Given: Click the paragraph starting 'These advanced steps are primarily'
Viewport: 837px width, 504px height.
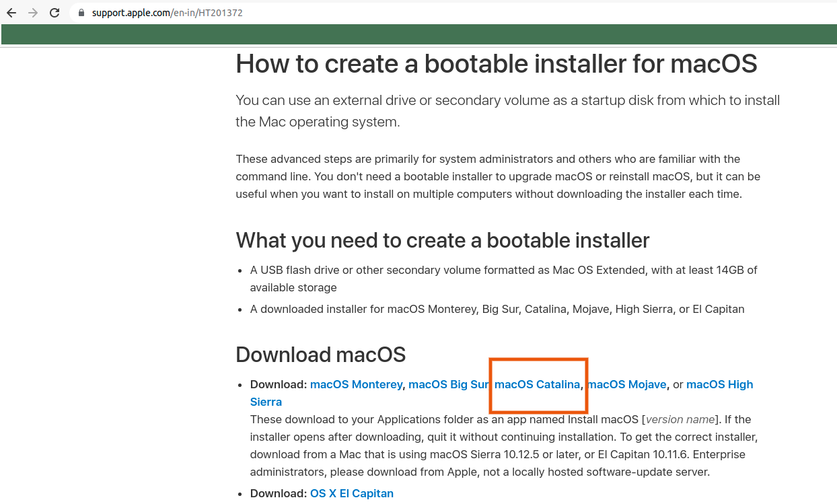Looking at the screenshot, I should point(498,176).
